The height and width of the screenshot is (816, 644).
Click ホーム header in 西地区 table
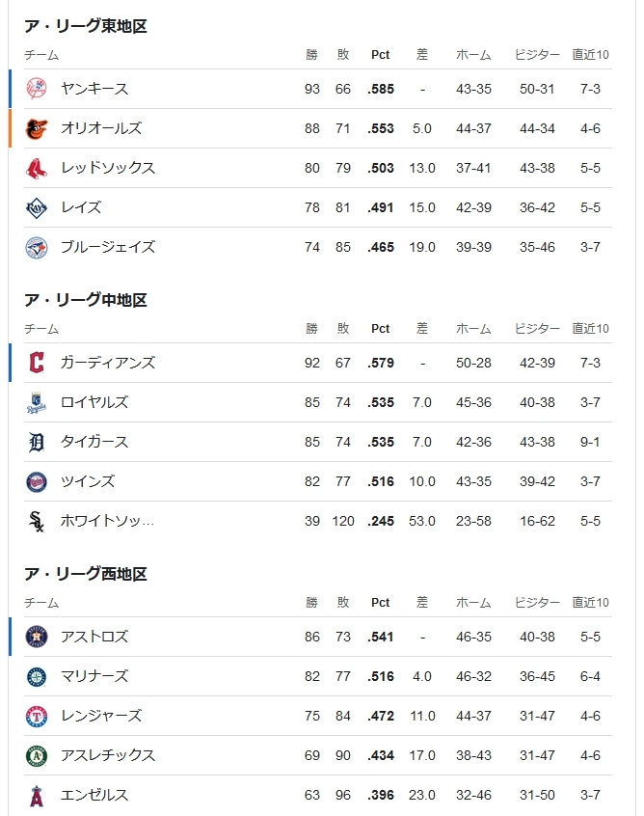point(473,603)
